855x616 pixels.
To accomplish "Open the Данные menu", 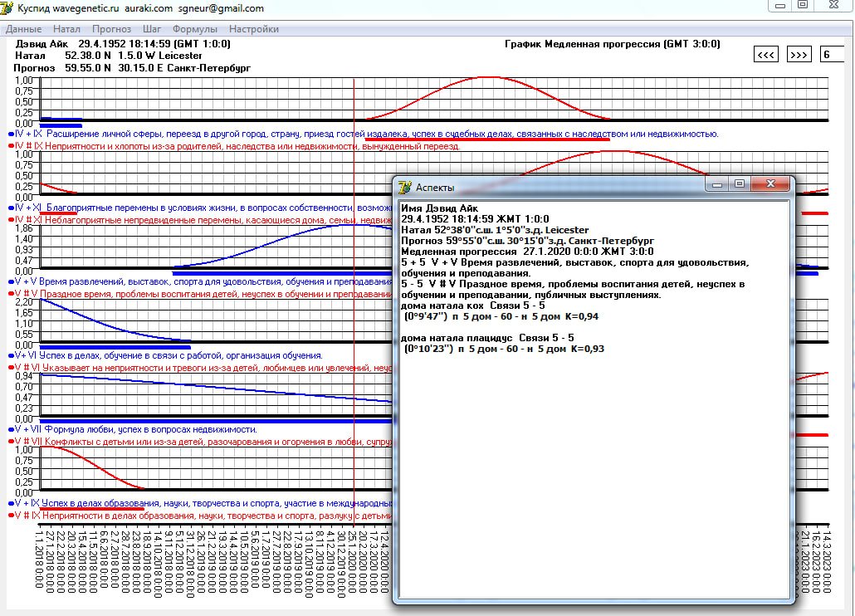I will 23,29.
